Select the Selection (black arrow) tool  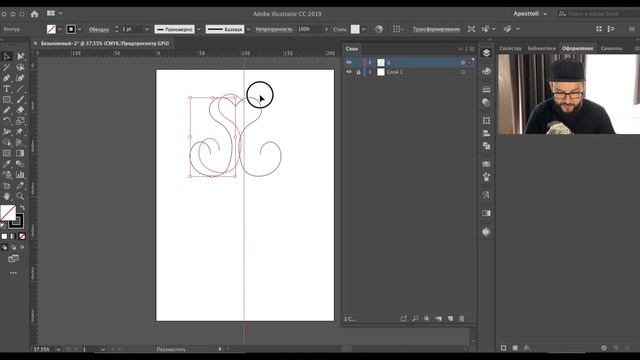coord(7,56)
